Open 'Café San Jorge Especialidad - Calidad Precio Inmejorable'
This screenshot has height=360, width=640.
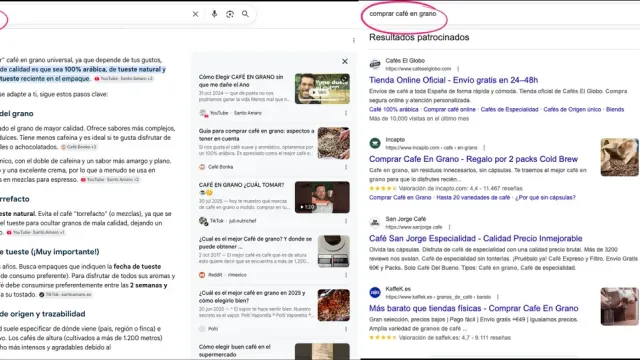[476, 238]
